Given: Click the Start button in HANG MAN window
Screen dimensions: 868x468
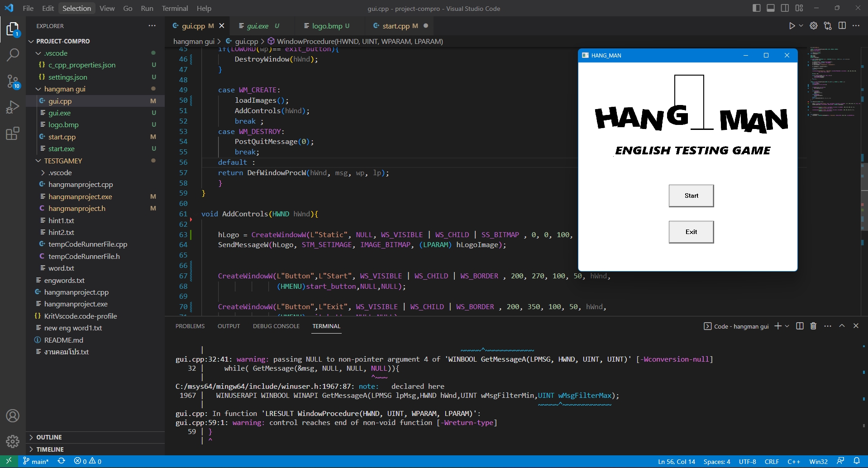Looking at the screenshot, I should pyautogui.click(x=691, y=196).
